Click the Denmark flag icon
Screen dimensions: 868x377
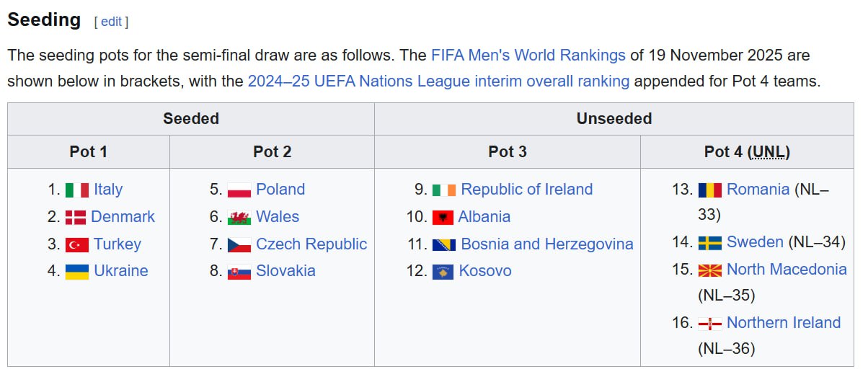[76, 217]
